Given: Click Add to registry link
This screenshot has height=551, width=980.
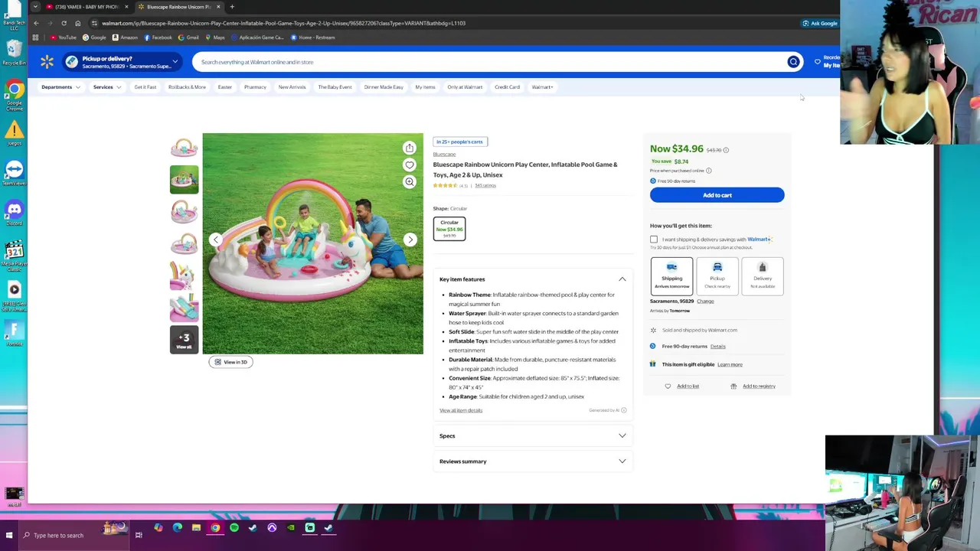Looking at the screenshot, I should coord(759,386).
